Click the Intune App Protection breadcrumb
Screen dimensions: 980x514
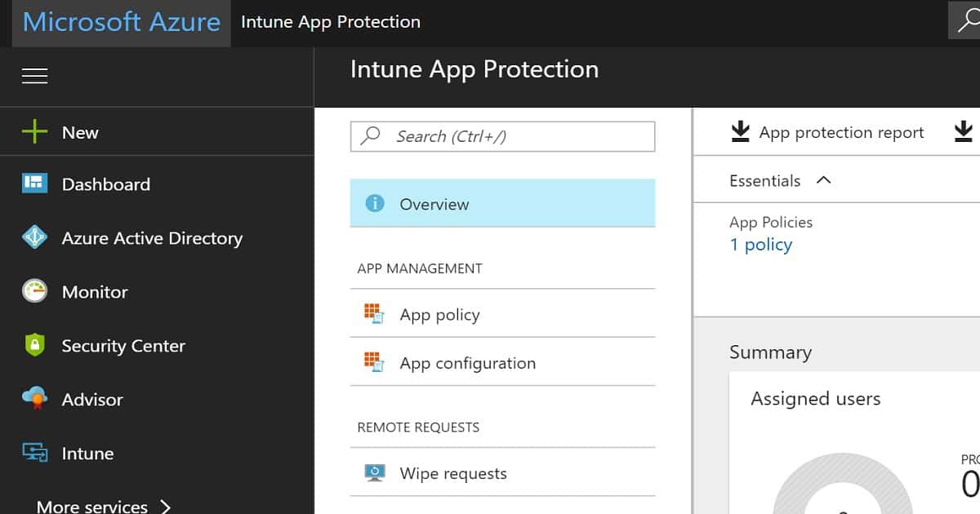331,22
